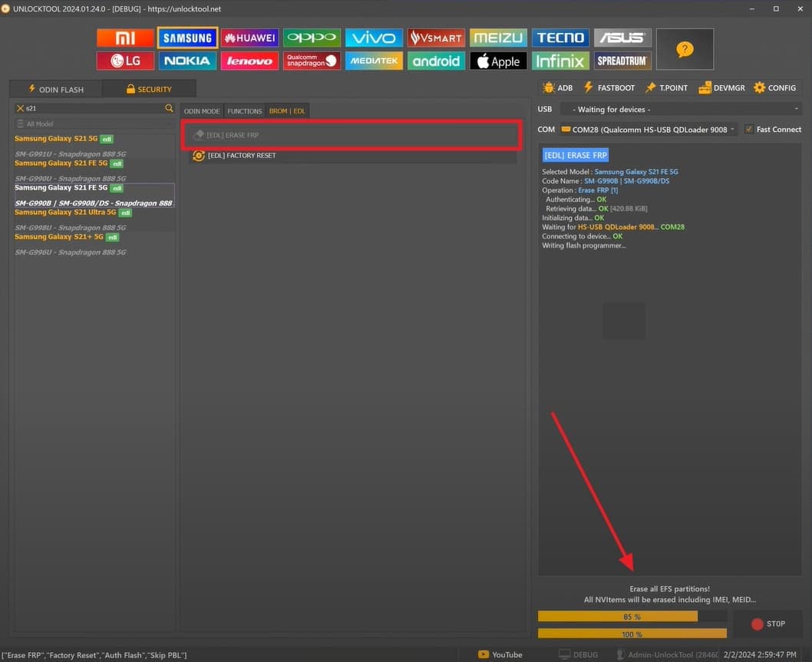This screenshot has width=812, height=662.
Task: Select Samsung Galaxy S21 Ultra 5G model
Action: (94, 219)
